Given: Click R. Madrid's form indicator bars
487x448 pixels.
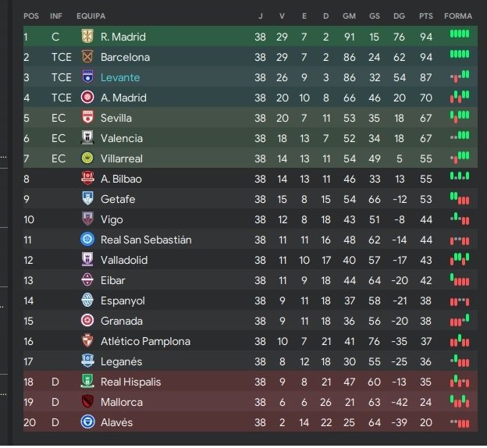Looking at the screenshot, I should (460, 36).
